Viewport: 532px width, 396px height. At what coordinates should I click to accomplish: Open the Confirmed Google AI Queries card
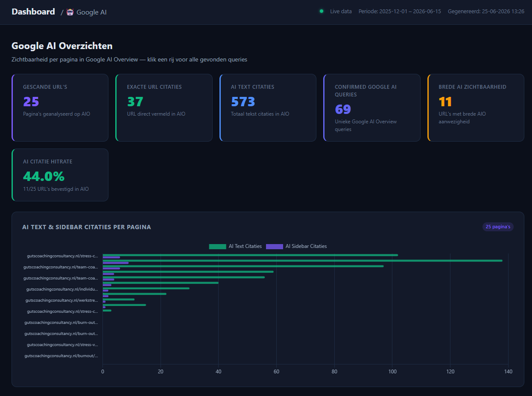[372, 108]
